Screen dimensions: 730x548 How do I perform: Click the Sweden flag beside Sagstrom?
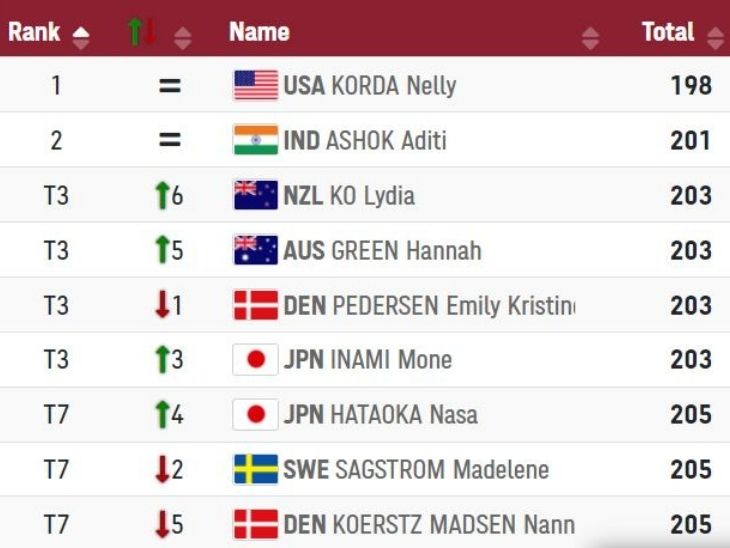click(x=255, y=469)
